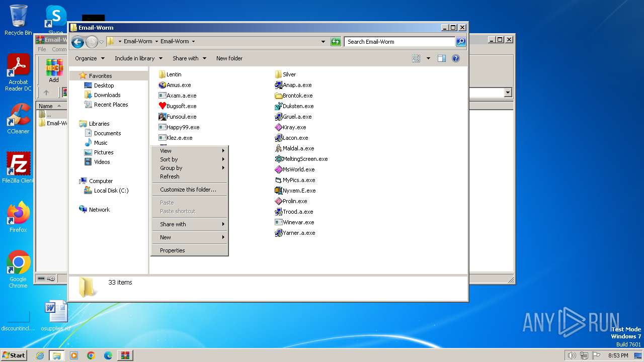The image size is (644, 362).
Task: Open Group by submenu
Action: point(190,168)
